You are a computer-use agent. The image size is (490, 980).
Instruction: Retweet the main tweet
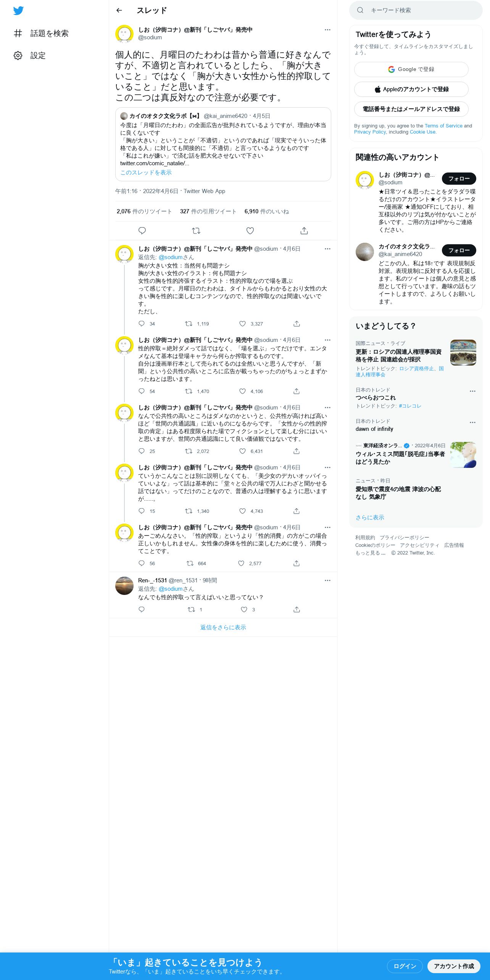coord(196,230)
